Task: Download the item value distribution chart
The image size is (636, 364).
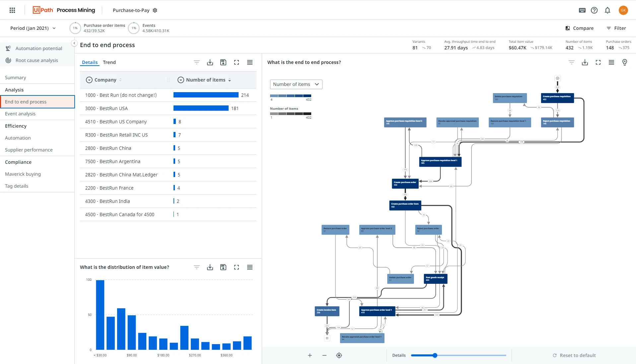Action: [x=210, y=267]
